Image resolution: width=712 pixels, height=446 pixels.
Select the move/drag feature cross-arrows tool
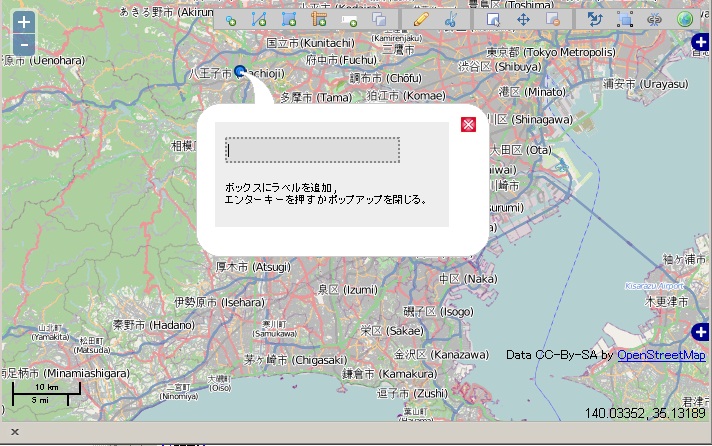point(522,19)
